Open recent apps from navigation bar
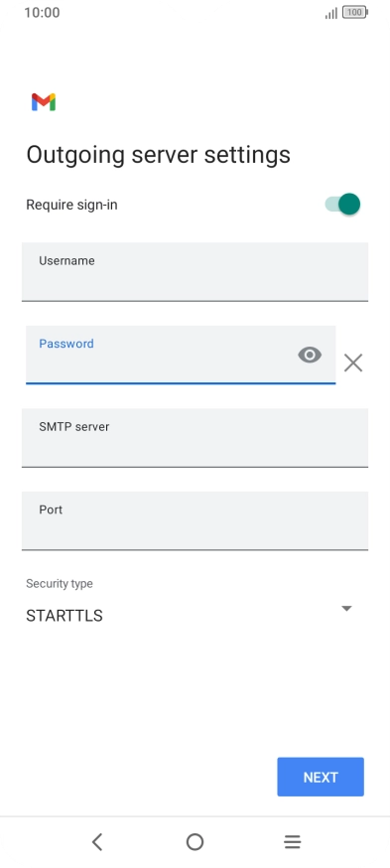This screenshot has height=868, width=390. [x=292, y=842]
